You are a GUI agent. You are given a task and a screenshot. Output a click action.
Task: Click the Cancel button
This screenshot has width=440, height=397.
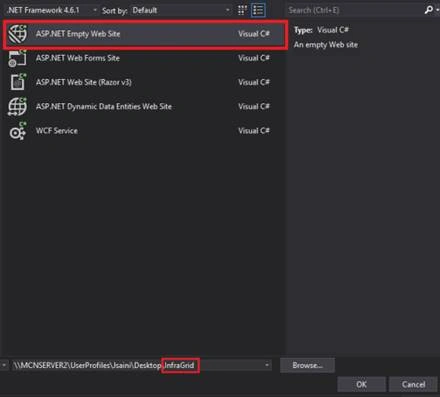click(413, 384)
